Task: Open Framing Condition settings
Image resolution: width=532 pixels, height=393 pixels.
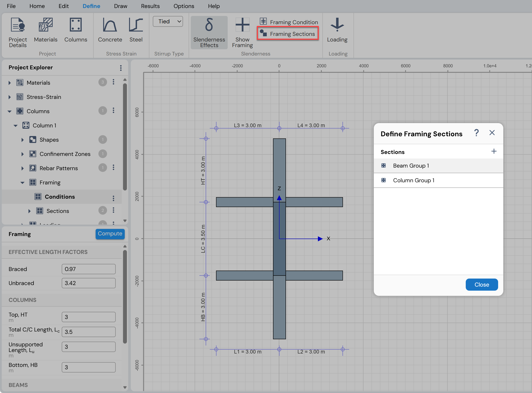Action: (x=289, y=22)
